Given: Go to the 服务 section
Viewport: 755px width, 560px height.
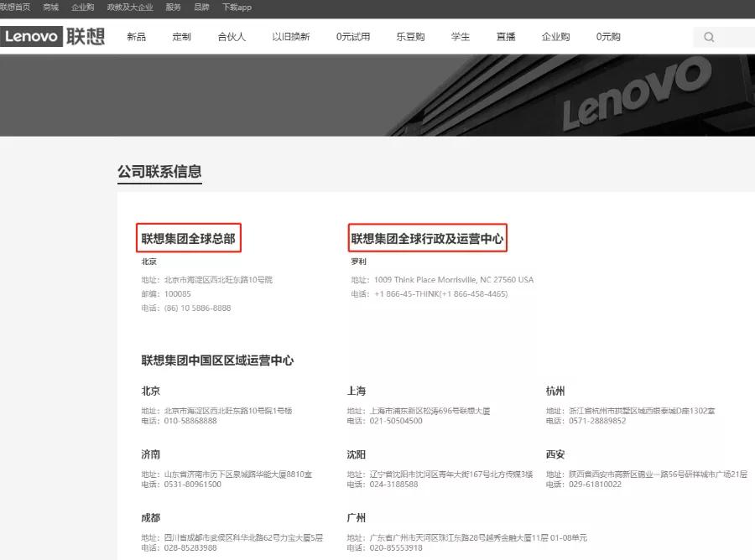Looking at the screenshot, I should (173, 7).
